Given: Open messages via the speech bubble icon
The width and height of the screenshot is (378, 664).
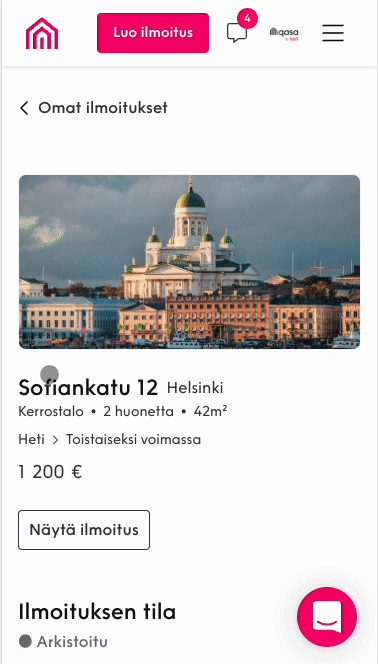Looking at the screenshot, I should (237, 33).
